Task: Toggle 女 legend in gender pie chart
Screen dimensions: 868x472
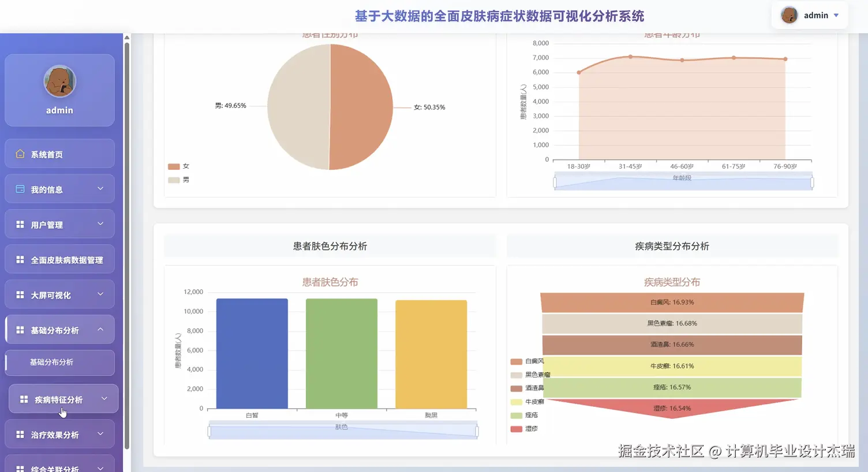Action: (x=179, y=166)
